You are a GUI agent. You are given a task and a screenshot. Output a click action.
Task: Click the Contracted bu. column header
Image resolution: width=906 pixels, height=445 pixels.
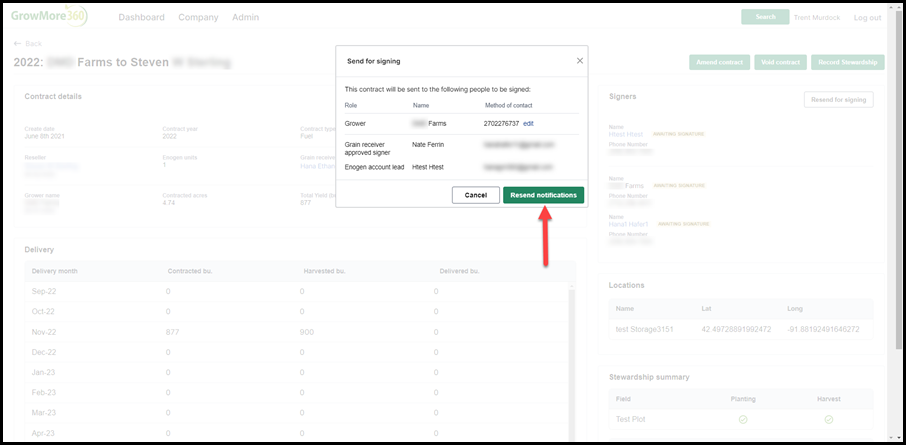(x=190, y=271)
